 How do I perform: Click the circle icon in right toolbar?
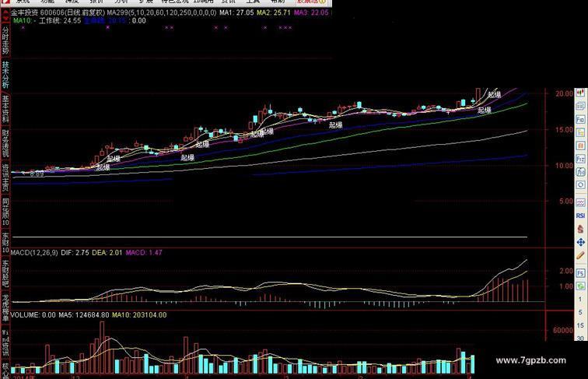(x=580, y=185)
